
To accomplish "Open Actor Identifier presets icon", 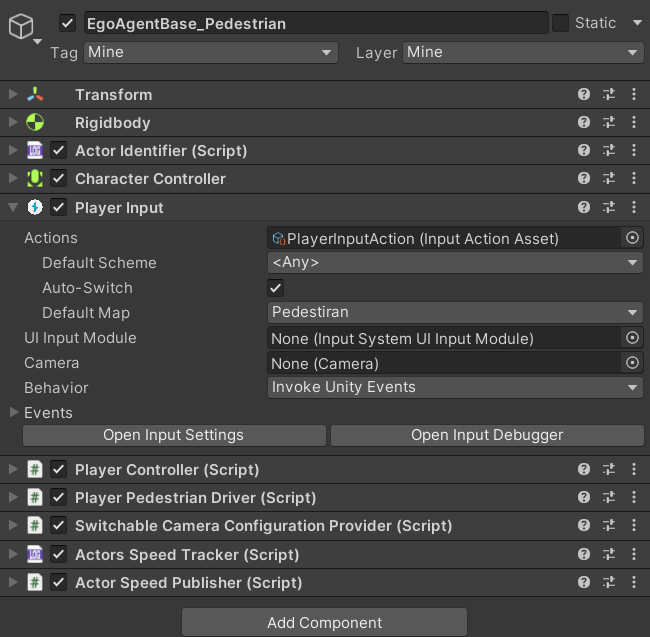I will (609, 150).
